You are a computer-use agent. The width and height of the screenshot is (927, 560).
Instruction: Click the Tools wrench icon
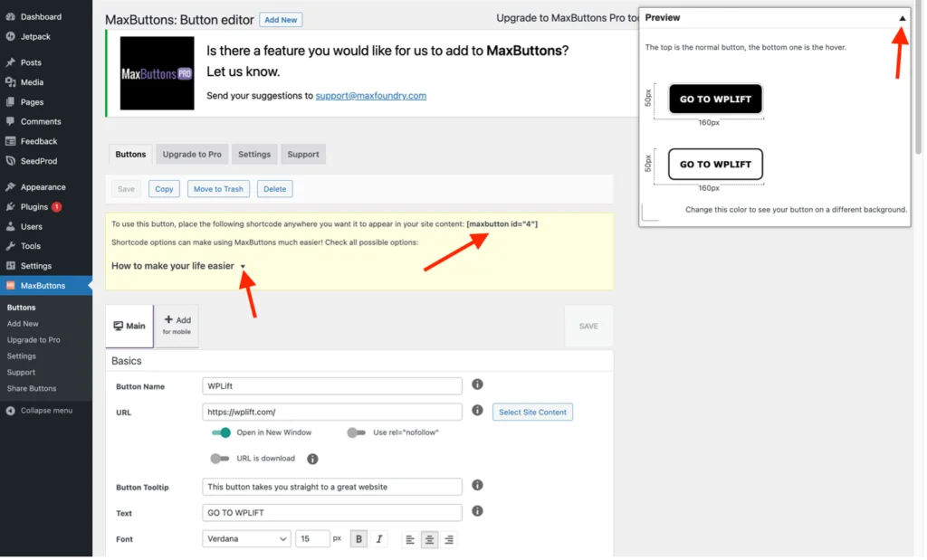pos(11,246)
